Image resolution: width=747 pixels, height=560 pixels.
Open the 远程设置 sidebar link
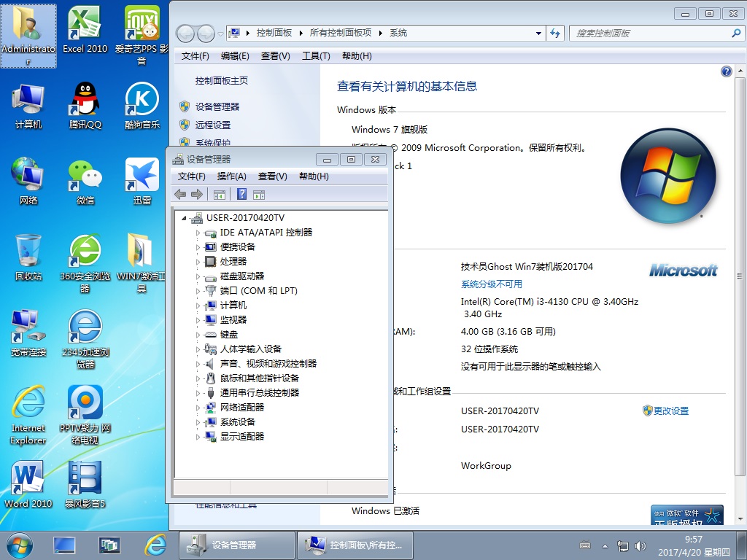tap(213, 125)
